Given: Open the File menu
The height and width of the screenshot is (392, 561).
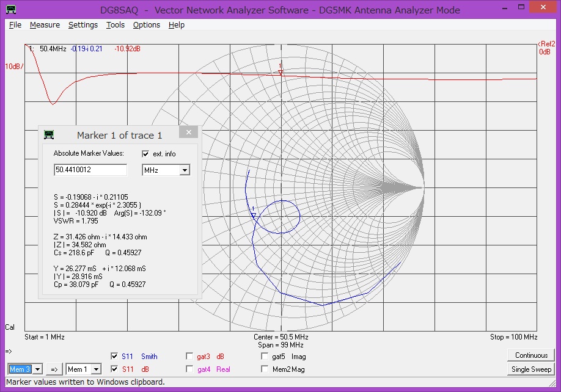Looking at the screenshot, I should (15, 25).
